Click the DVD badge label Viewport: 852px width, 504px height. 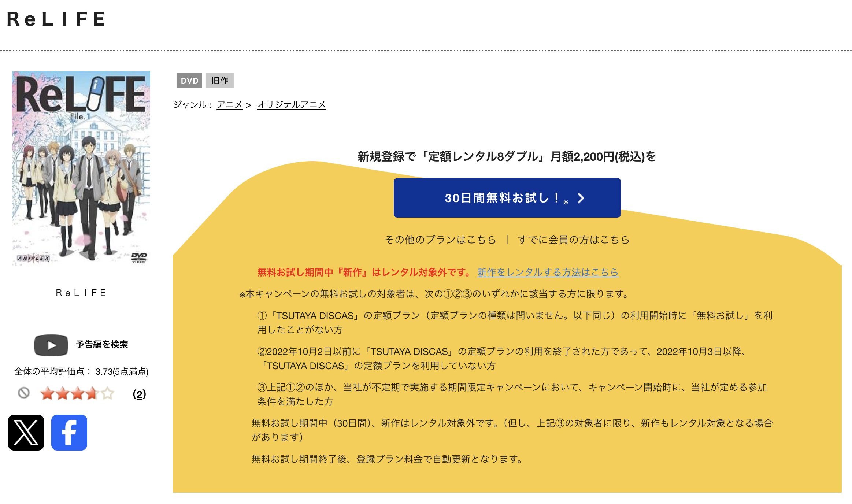189,81
